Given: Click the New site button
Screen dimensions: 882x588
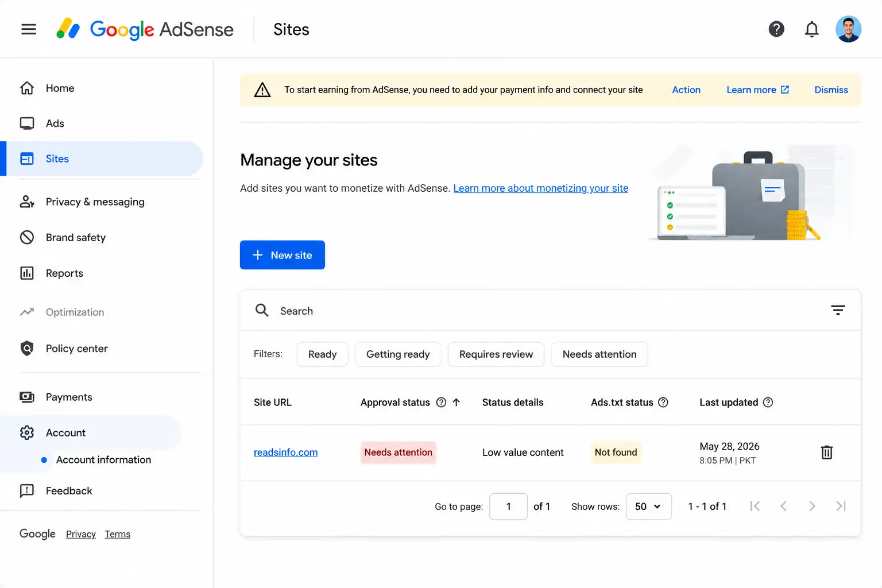Looking at the screenshot, I should pyautogui.click(x=283, y=255).
